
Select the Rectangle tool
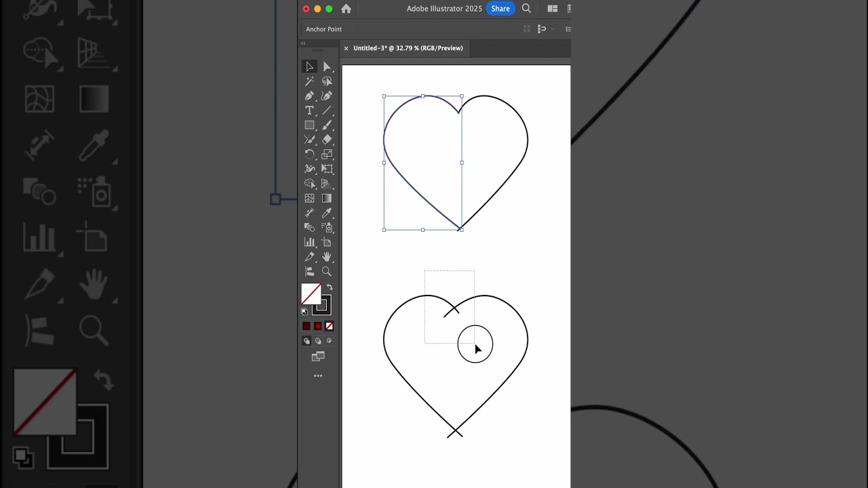coord(309,125)
